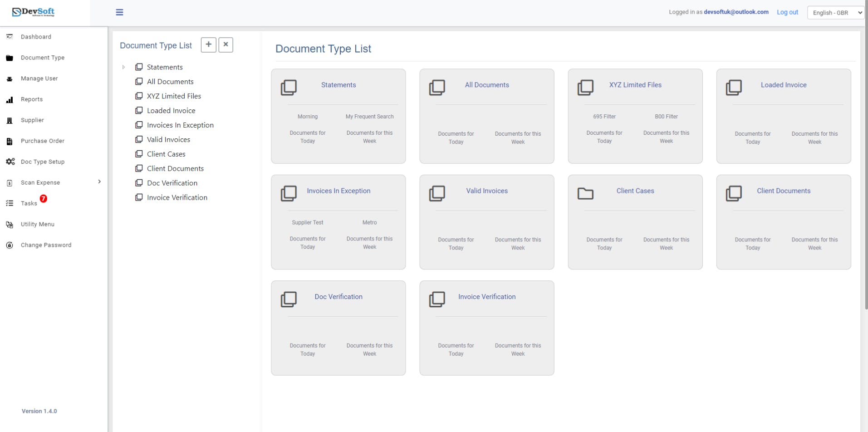The image size is (868, 432).
Task: Select the Document Type folder icon
Action: (x=10, y=58)
